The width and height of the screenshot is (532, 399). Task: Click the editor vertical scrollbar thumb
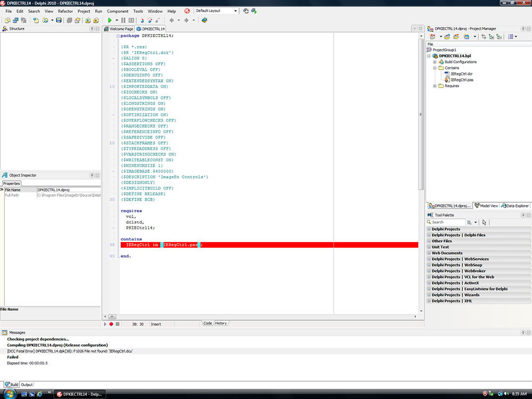point(421,114)
